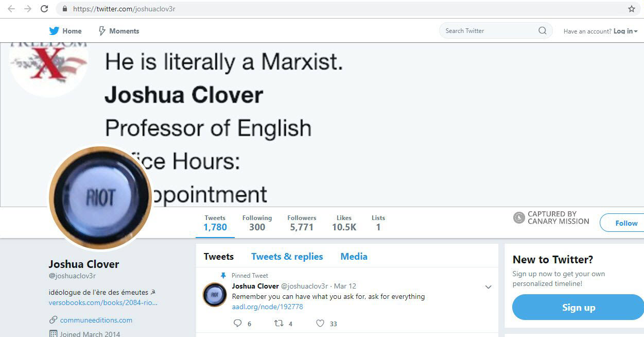The height and width of the screenshot is (337, 644).
Task: Open the communeeditions.com profile link
Action: point(96,320)
